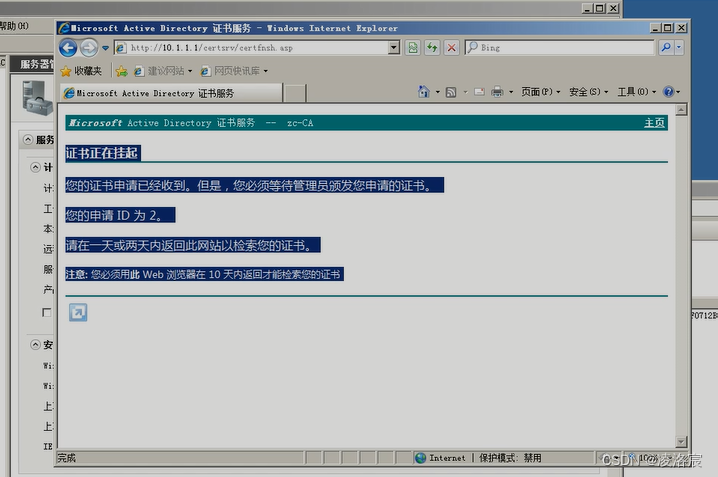Viewport: 718px width, 477px height.
Task: Click the IE logo in title bar
Action: coord(64,28)
